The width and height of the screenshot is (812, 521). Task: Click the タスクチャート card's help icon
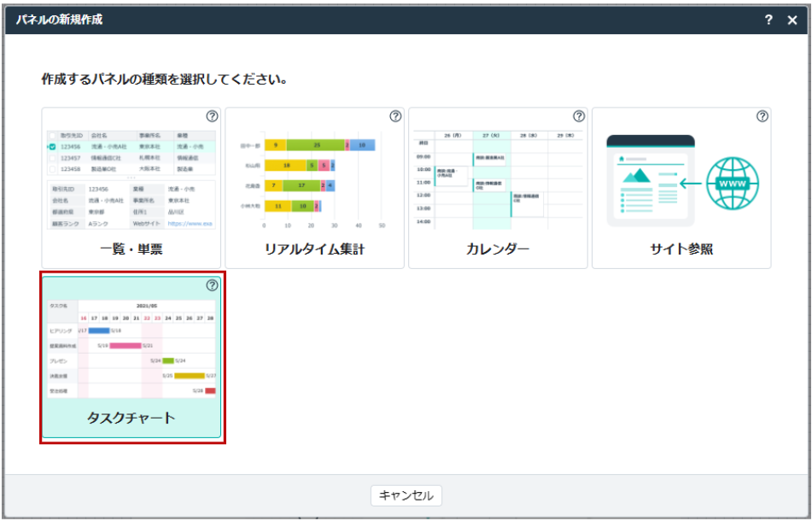pyautogui.click(x=212, y=286)
